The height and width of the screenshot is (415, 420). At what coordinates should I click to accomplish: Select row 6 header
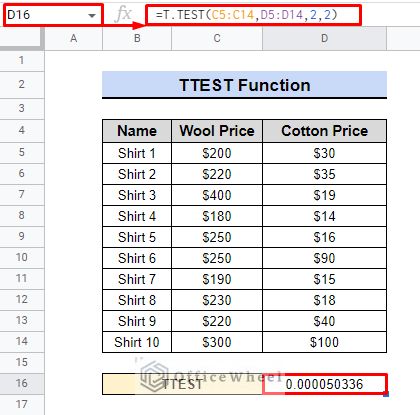point(22,174)
